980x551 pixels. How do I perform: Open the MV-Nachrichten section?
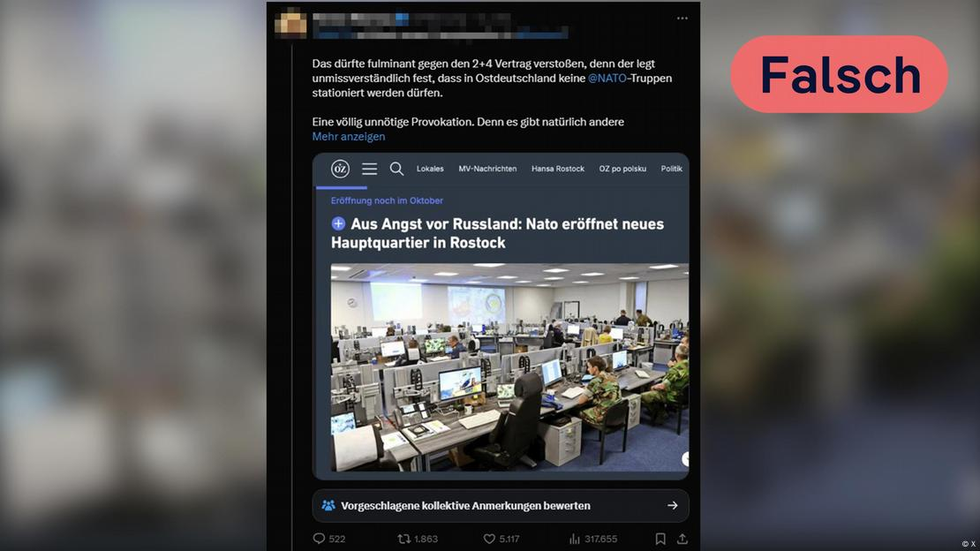[487, 169]
